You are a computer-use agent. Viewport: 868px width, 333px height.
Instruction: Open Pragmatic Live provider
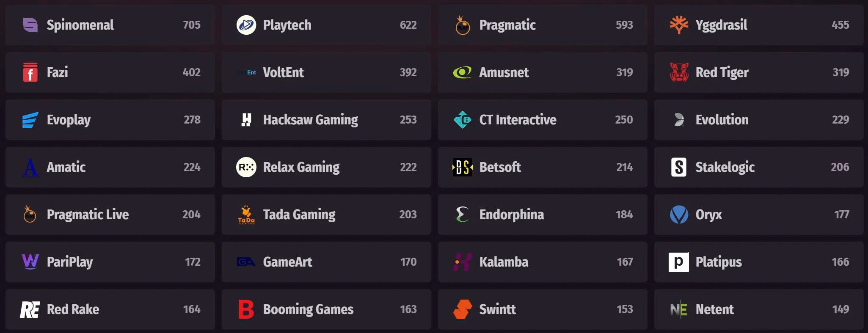click(x=110, y=215)
